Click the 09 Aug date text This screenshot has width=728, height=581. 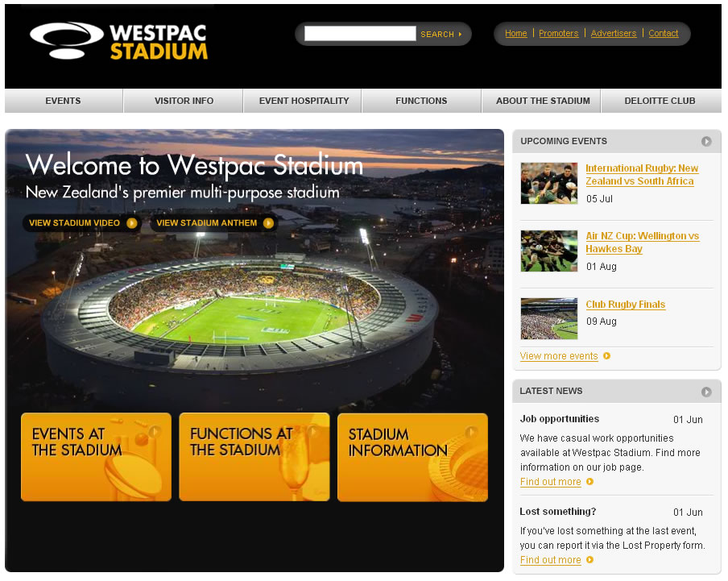pos(602,322)
